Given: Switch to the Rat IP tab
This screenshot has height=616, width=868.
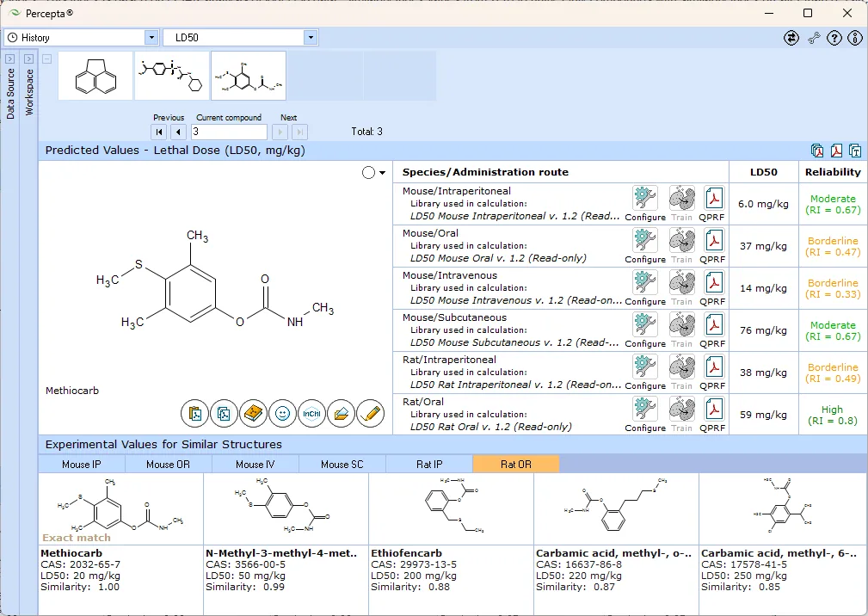Looking at the screenshot, I should click(x=429, y=465).
